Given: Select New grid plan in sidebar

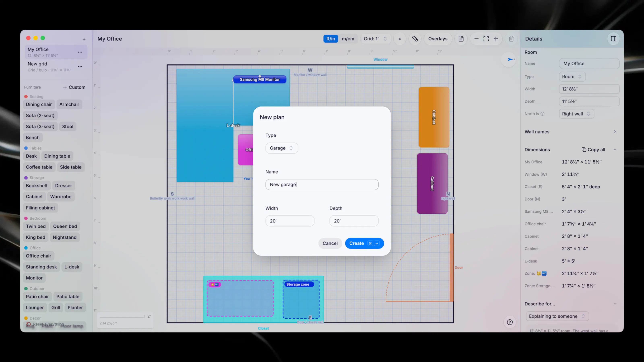Looking at the screenshot, I should (x=56, y=66).
